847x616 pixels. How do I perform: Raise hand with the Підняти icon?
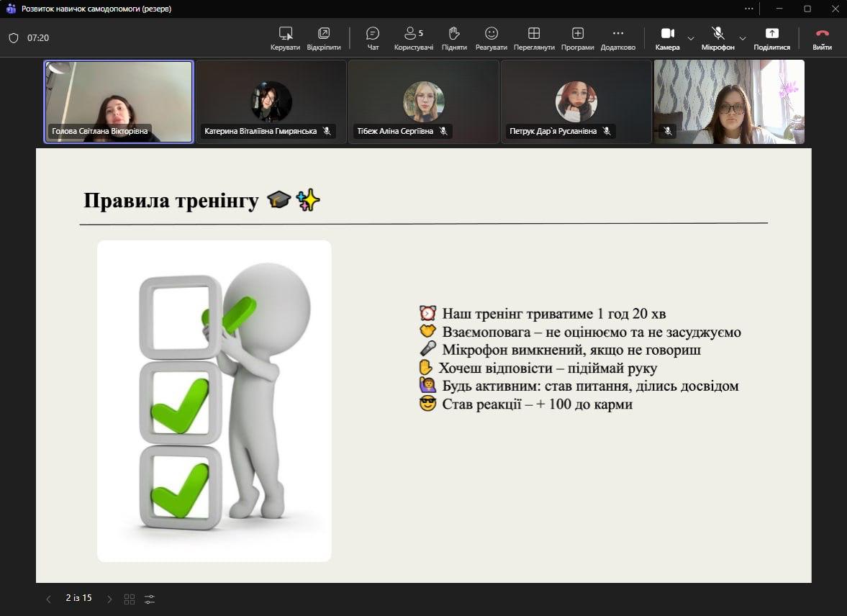tap(454, 38)
